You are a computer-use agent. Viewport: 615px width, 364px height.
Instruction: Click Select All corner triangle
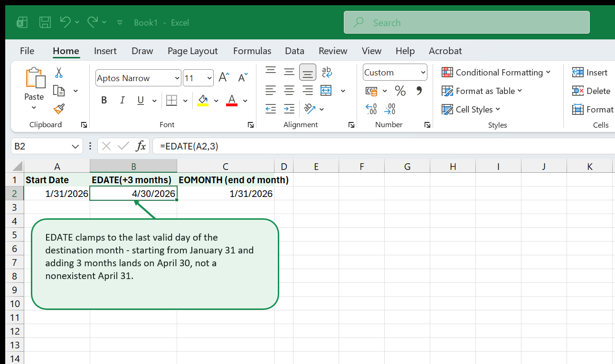[x=17, y=166]
